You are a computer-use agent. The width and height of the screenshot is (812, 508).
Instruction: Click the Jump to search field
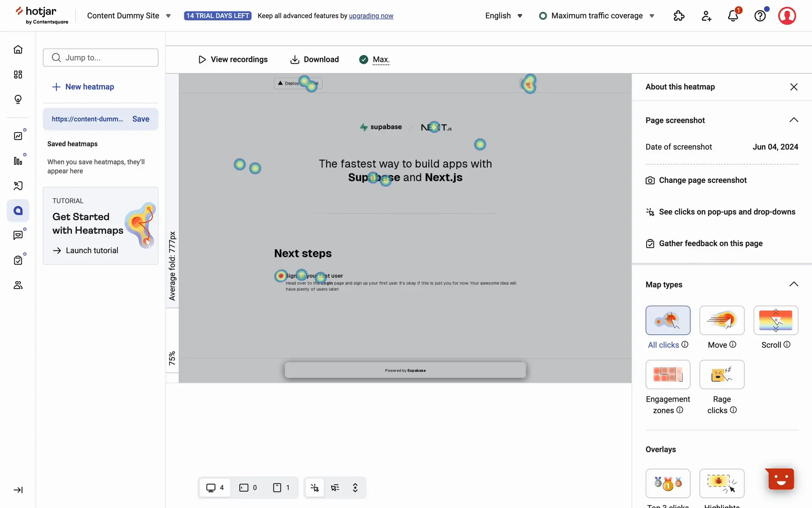click(101, 58)
